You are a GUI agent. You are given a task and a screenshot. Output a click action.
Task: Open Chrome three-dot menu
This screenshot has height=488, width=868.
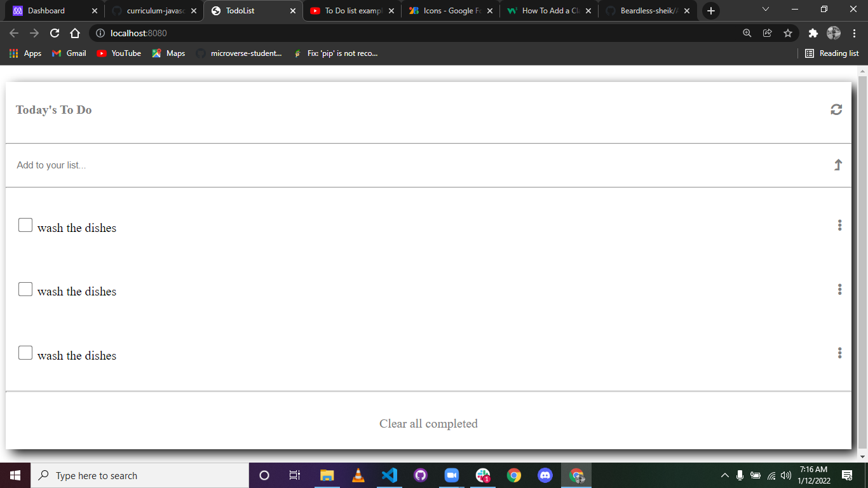click(855, 33)
